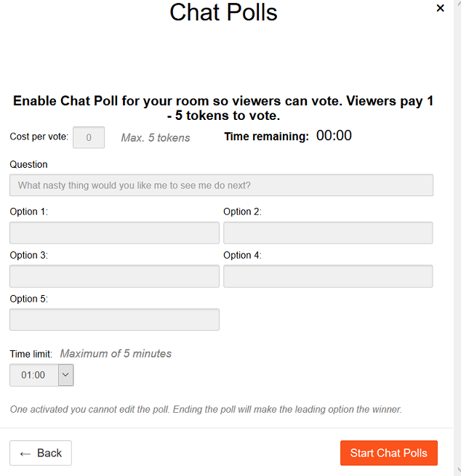This screenshot has width=461, height=476.
Task: Select the Option 2 input box
Action: [x=328, y=233]
